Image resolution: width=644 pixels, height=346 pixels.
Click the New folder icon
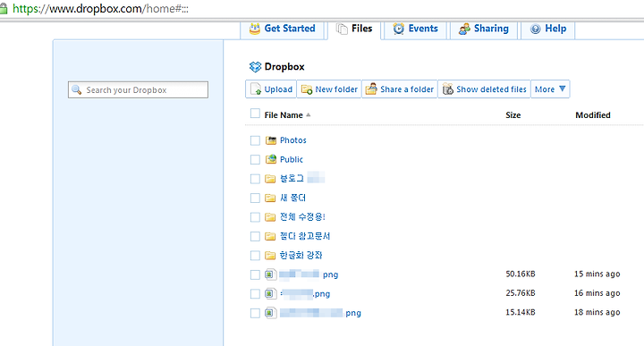(x=307, y=89)
